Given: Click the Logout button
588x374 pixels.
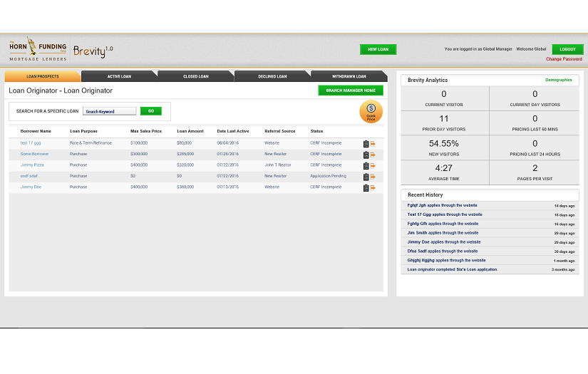Looking at the screenshot, I should [x=567, y=49].
